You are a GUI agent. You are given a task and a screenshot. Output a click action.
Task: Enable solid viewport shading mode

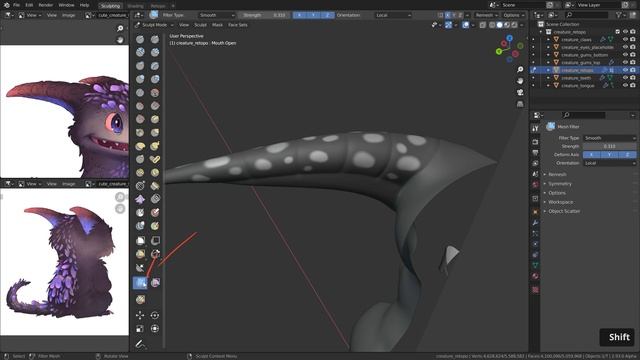(499, 25)
